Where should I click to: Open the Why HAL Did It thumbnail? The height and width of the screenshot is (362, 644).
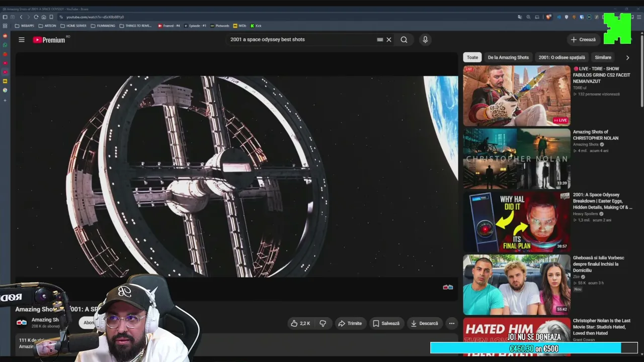coord(517,221)
